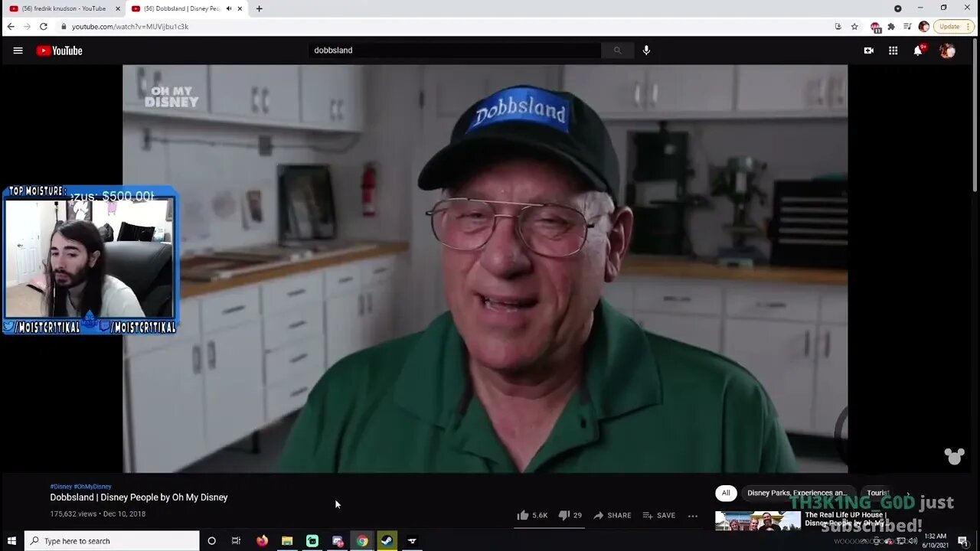Open the Chrome extensions puzzle icon
980x551 pixels.
click(891, 27)
